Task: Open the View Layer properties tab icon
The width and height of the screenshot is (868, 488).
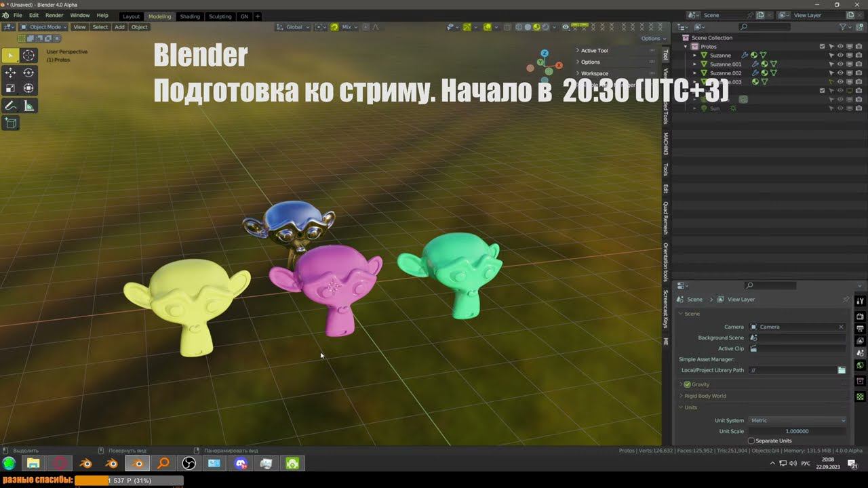Action: [860, 341]
